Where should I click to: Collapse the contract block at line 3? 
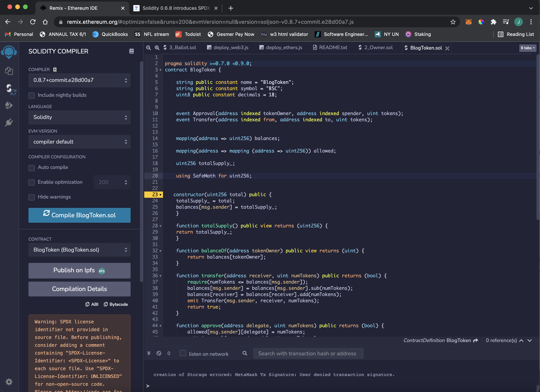160,70
